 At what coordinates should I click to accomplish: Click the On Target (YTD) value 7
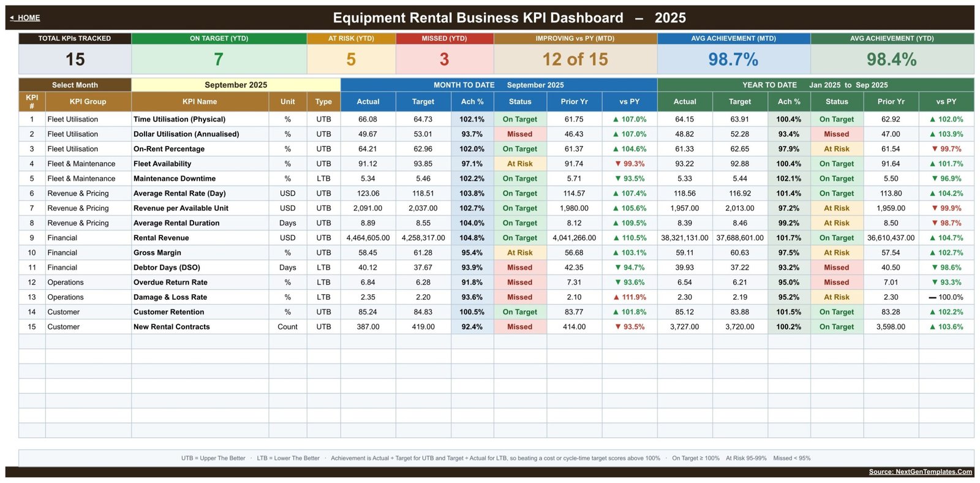tap(219, 59)
